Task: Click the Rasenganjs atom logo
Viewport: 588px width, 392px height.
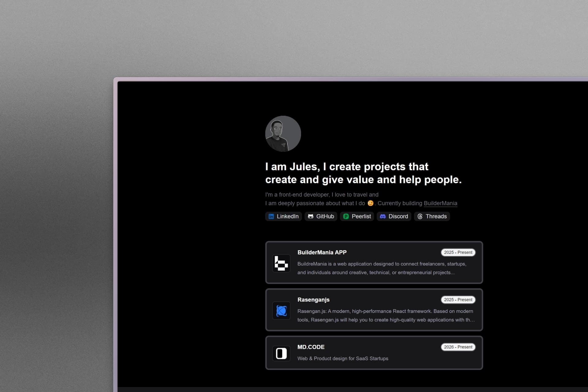Action: [281, 311]
